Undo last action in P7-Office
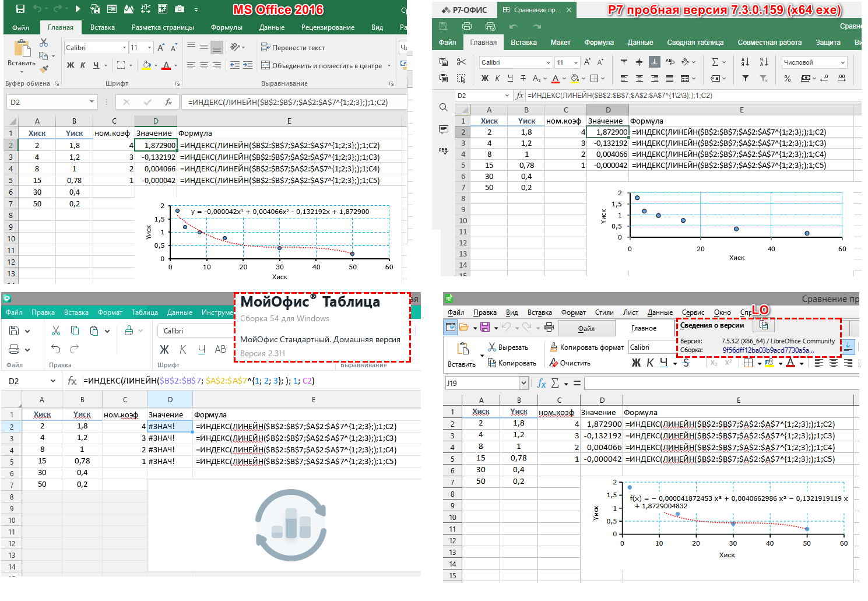 coord(513,26)
